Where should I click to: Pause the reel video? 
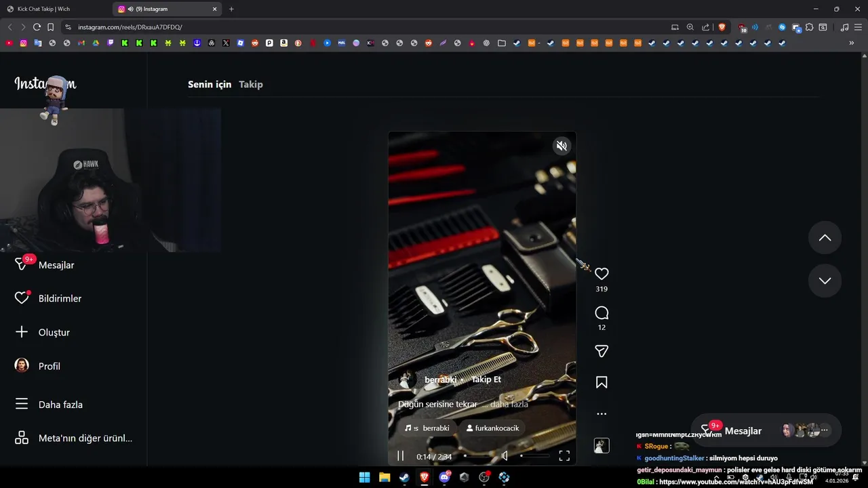pos(400,456)
